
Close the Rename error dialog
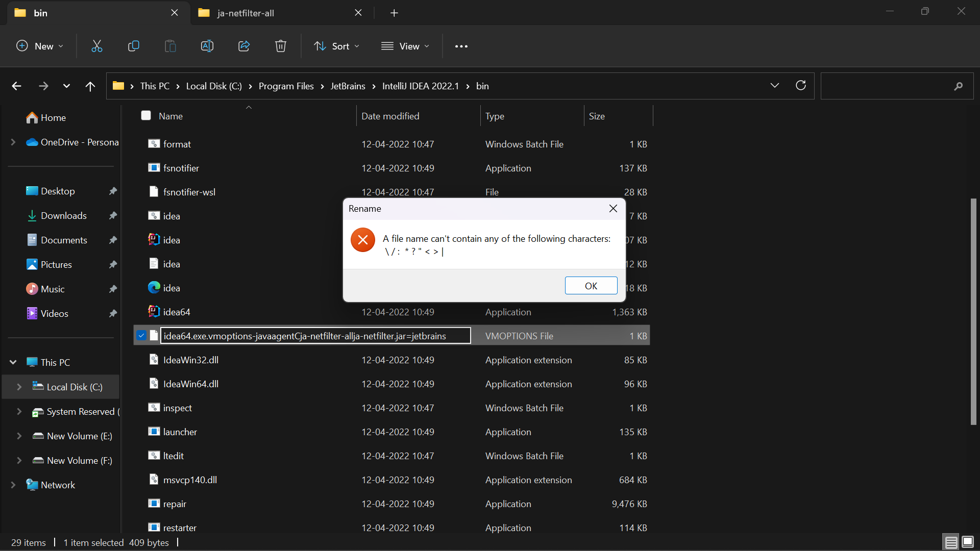click(x=613, y=208)
